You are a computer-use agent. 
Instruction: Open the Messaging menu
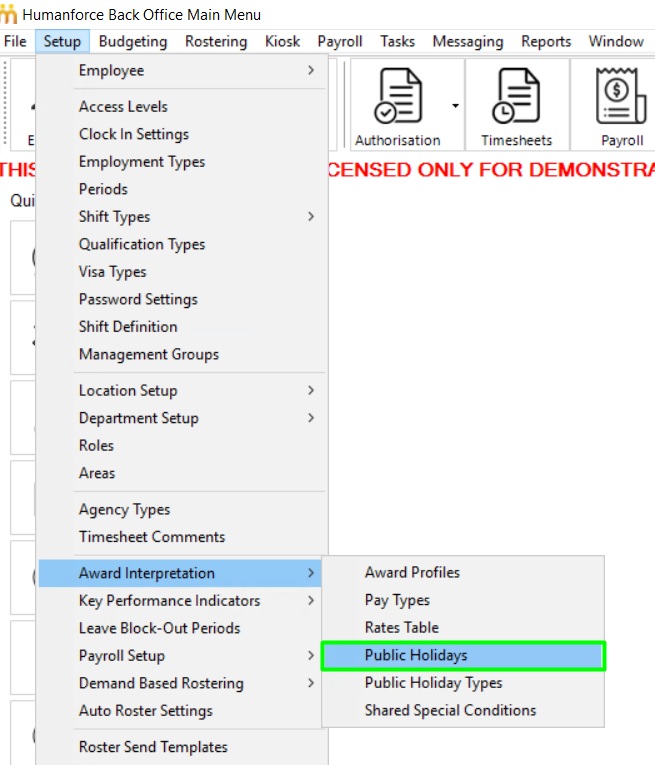tap(468, 41)
